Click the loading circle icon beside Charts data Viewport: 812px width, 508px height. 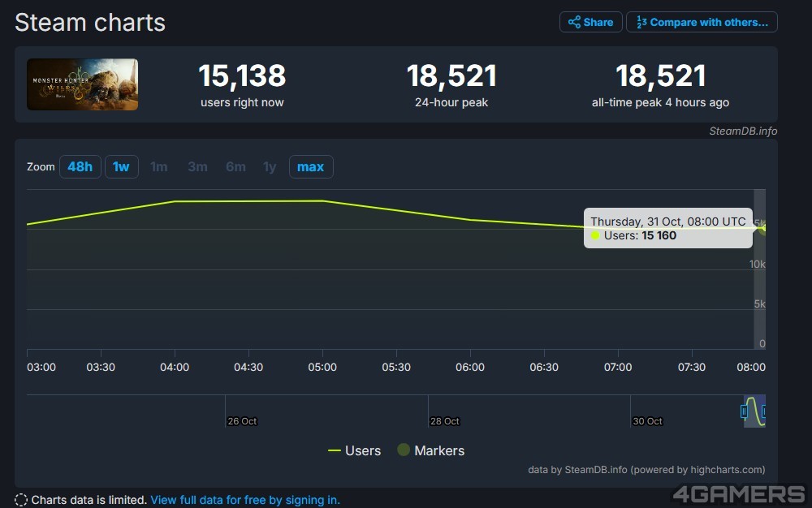click(x=21, y=500)
